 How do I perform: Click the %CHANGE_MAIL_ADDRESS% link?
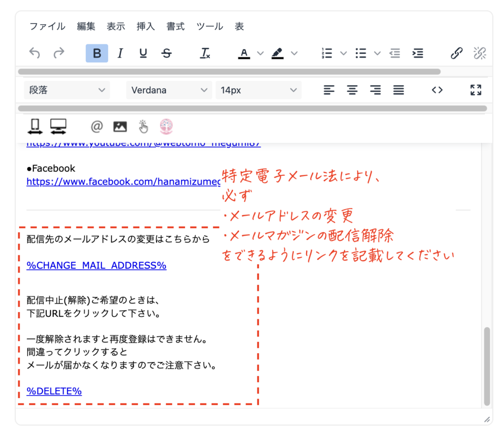point(96,266)
